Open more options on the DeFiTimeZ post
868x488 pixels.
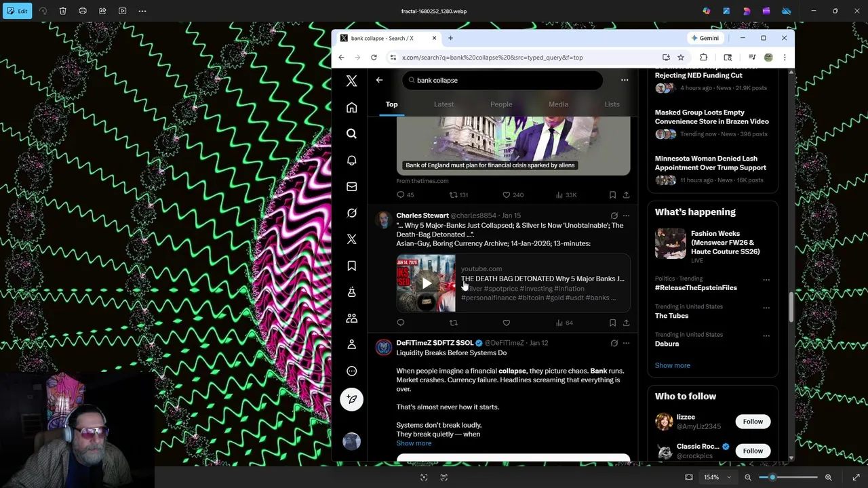pos(626,343)
